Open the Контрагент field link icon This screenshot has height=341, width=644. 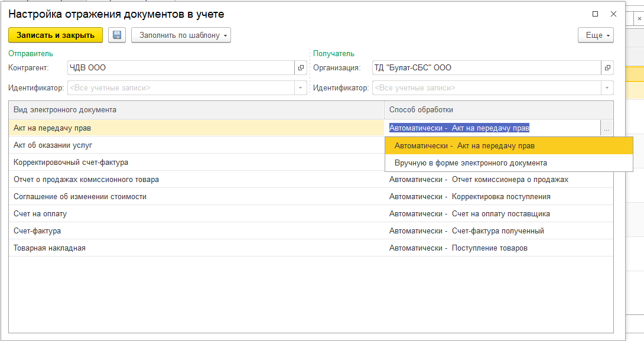tap(301, 68)
